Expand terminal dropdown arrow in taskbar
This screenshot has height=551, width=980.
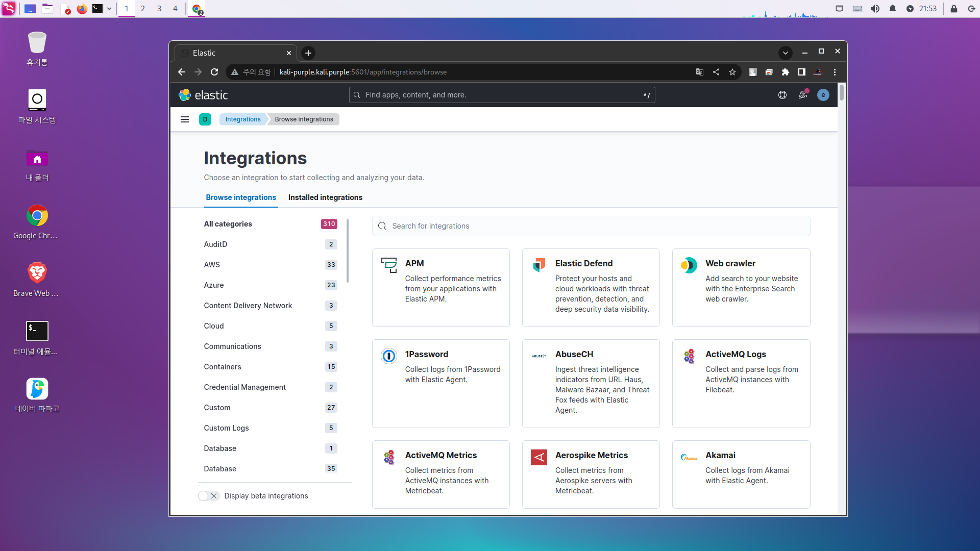pyautogui.click(x=109, y=9)
